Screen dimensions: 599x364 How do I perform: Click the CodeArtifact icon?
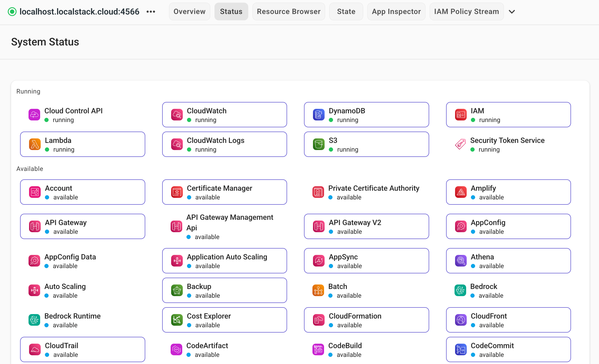coord(176,349)
